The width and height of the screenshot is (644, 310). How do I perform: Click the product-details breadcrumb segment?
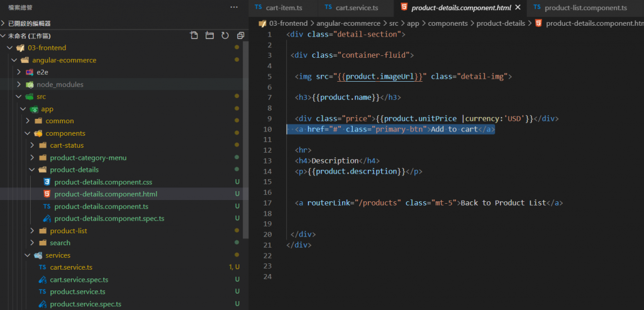[501, 23]
